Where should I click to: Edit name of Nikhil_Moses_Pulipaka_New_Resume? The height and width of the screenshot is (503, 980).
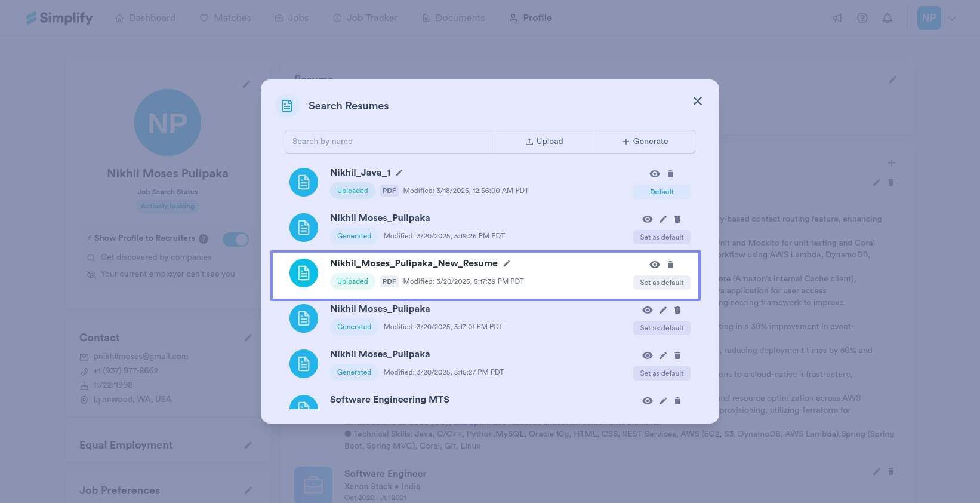coord(507,263)
